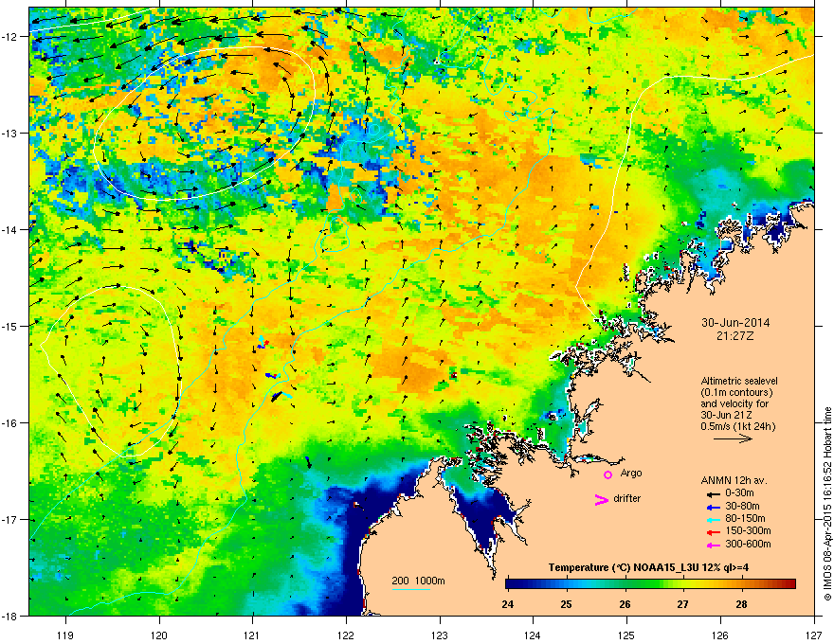This screenshot has height=644, width=834.
Task: Click the temperature color bar
Action: point(650,583)
